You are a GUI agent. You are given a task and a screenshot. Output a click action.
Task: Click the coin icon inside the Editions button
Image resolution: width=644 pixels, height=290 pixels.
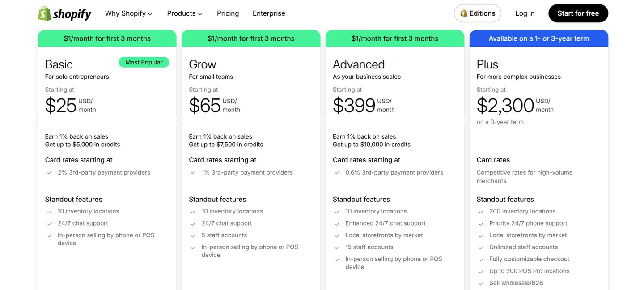pos(462,13)
